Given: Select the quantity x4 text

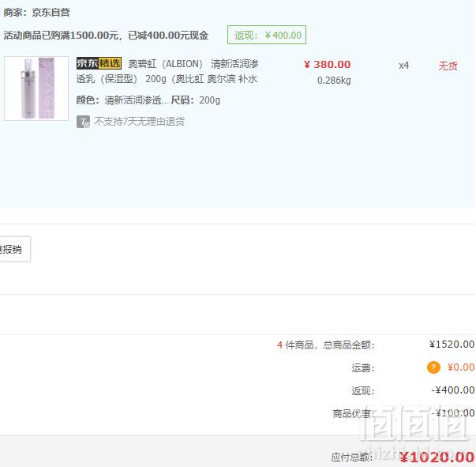Looking at the screenshot, I should click(x=403, y=66).
